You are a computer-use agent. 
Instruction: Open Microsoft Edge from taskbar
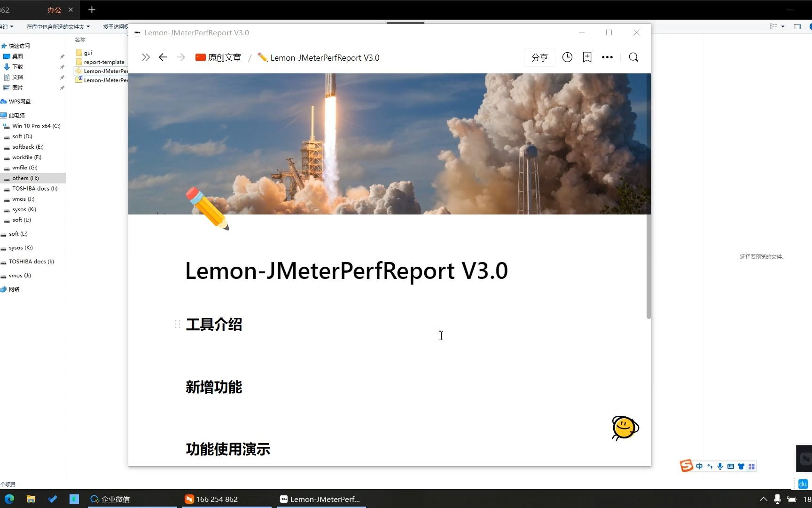(9, 499)
